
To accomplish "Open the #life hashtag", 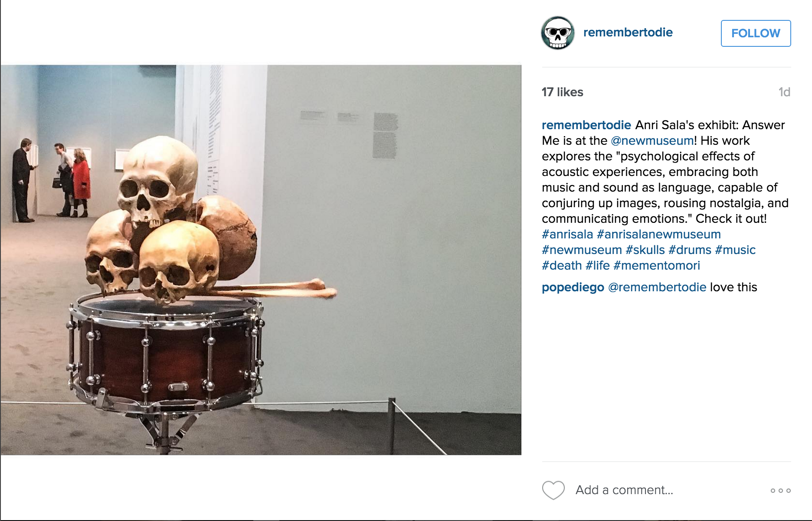I will click(x=597, y=266).
